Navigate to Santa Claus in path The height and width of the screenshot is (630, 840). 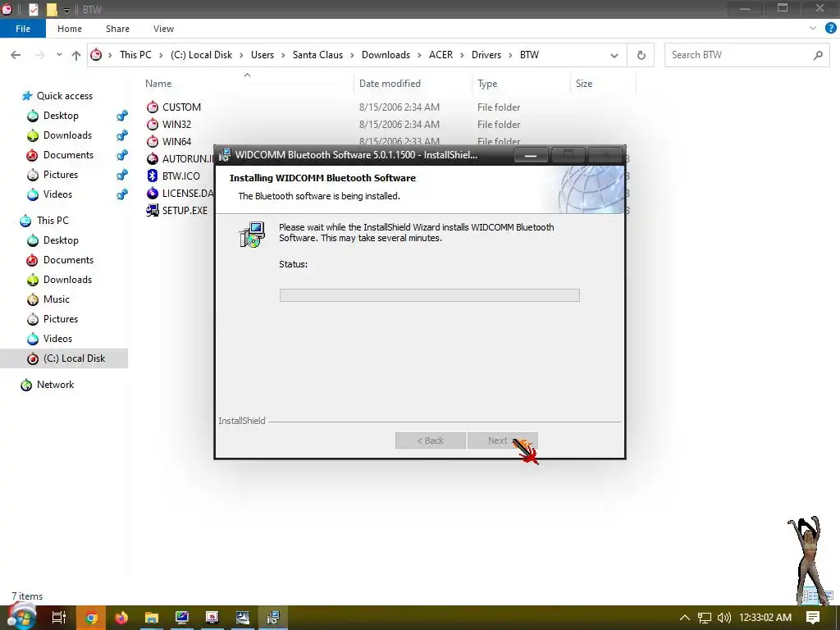(317, 55)
